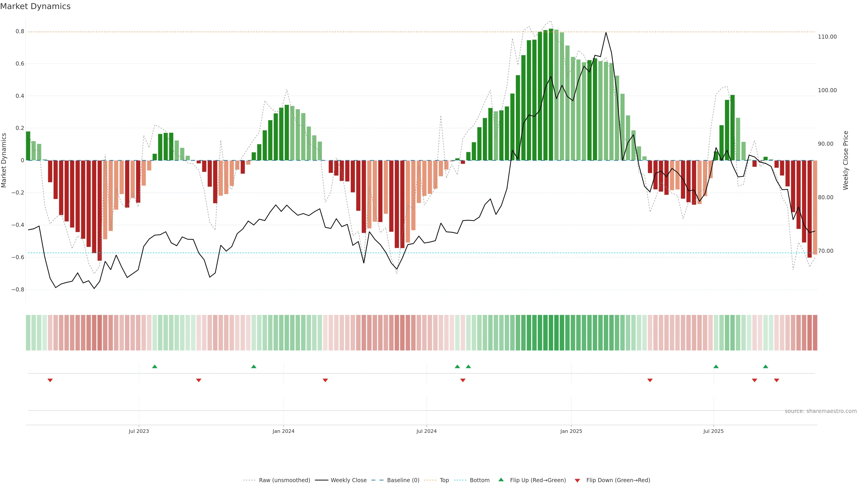Click the first green flip-up marker after Jul 2023
Screen dimensions: 868x488
click(155, 366)
